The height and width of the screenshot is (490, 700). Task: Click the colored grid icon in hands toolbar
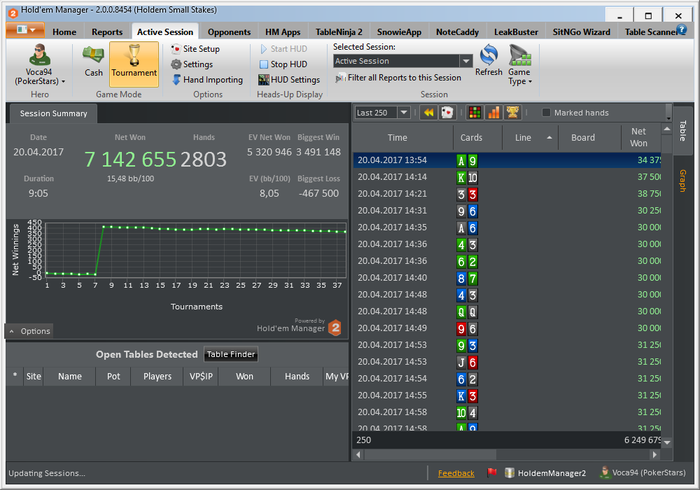[x=475, y=112]
